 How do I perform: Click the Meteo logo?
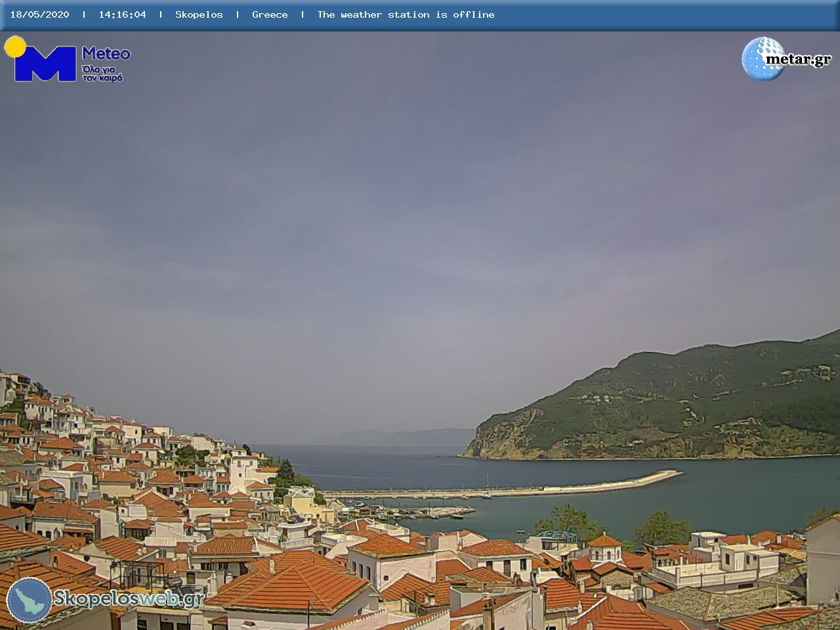pyautogui.click(x=68, y=59)
